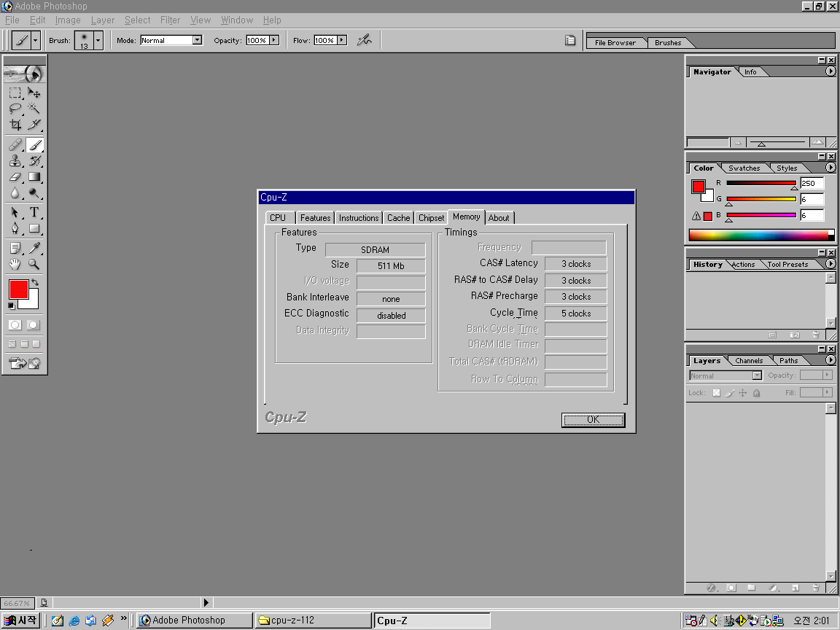840x630 pixels.
Task: Select the Gradient tool
Action: click(34, 176)
